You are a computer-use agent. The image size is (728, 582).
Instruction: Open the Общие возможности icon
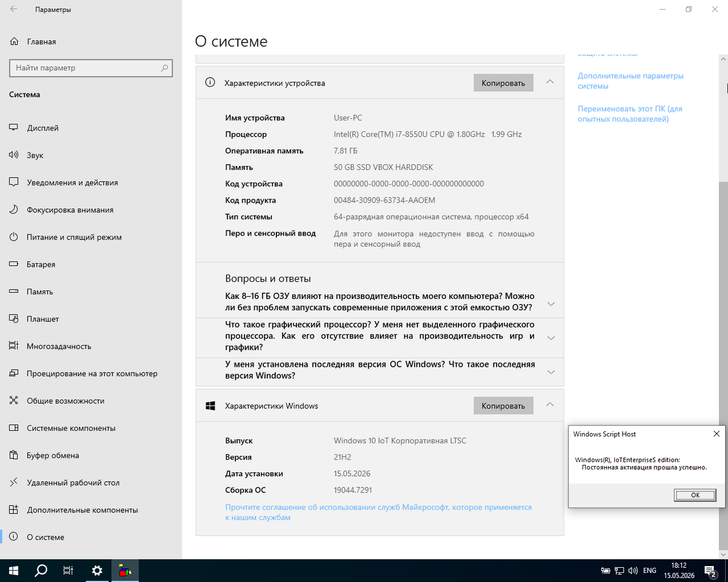pyautogui.click(x=14, y=401)
